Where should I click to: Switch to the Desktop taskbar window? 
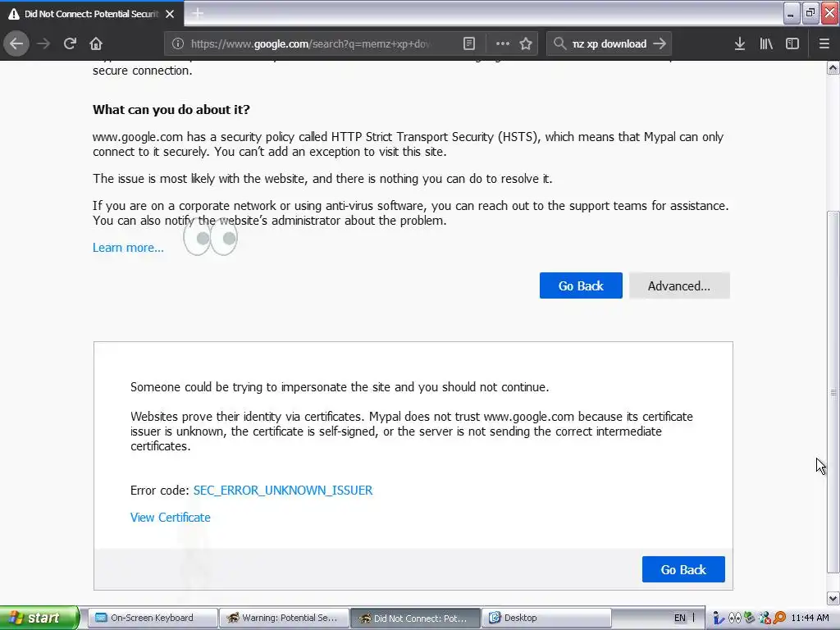click(x=546, y=618)
